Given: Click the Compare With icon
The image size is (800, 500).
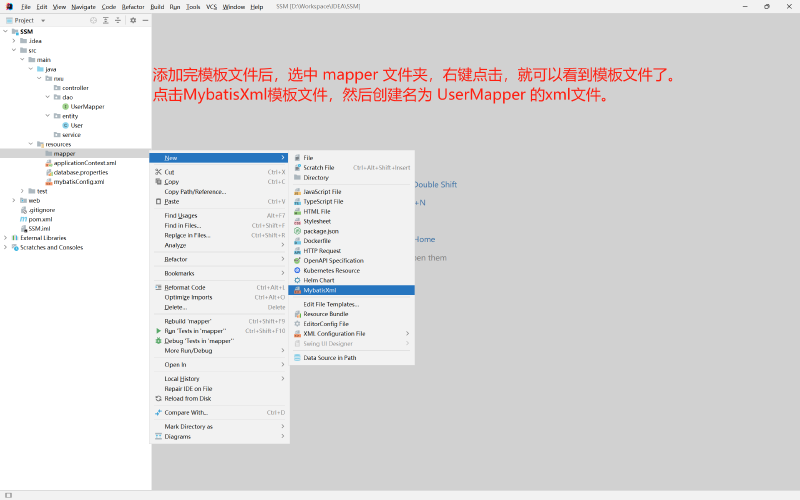Looking at the screenshot, I should tap(158, 413).
